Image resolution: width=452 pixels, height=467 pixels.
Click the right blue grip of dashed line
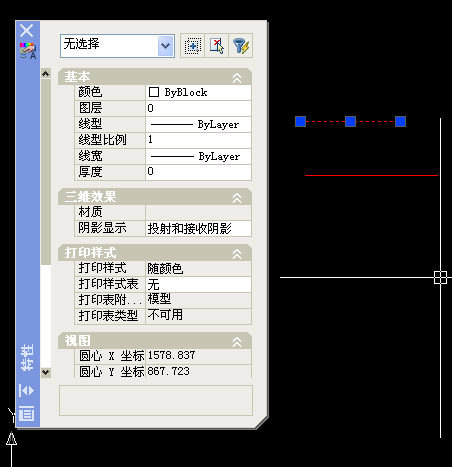[x=400, y=121]
